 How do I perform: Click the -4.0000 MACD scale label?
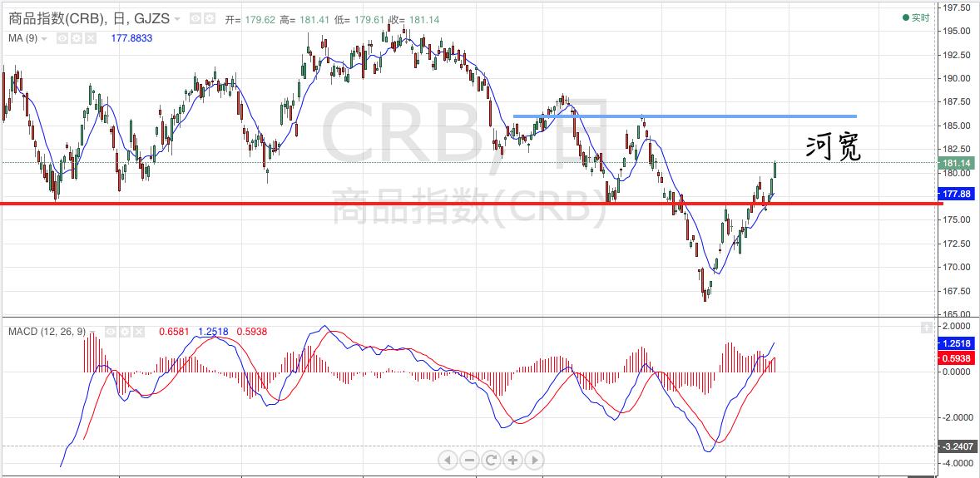tap(956, 464)
